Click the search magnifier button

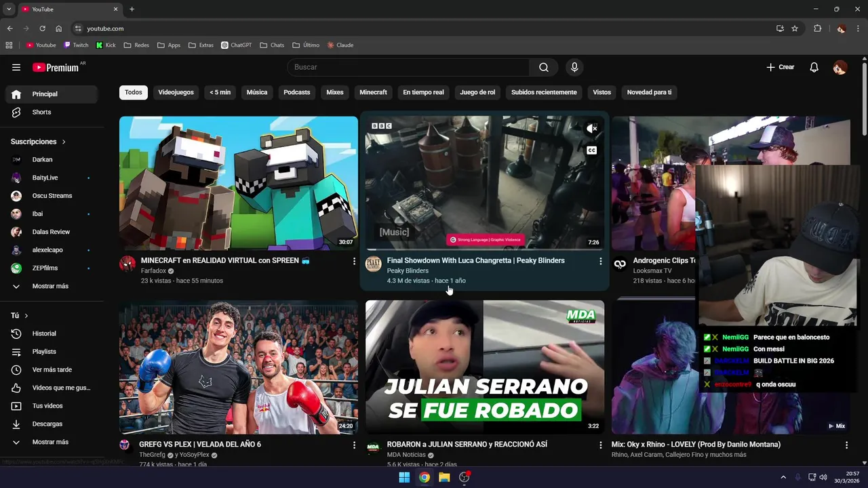pos(544,67)
